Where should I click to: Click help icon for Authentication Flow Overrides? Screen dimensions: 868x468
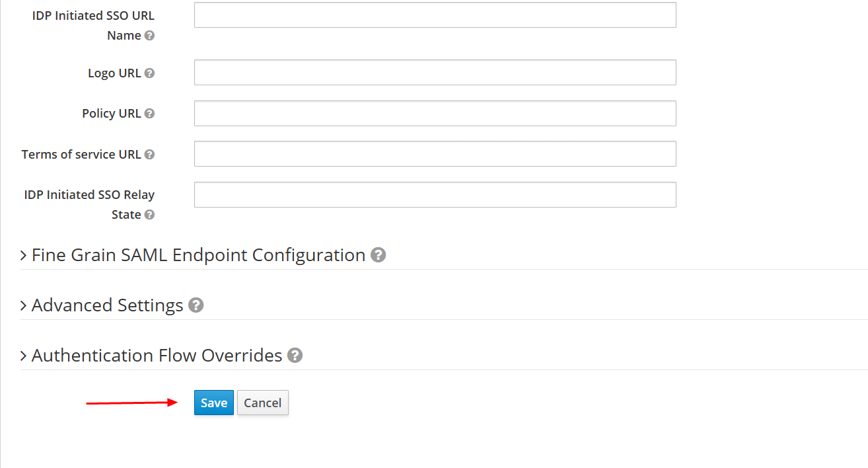pos(295,356)
